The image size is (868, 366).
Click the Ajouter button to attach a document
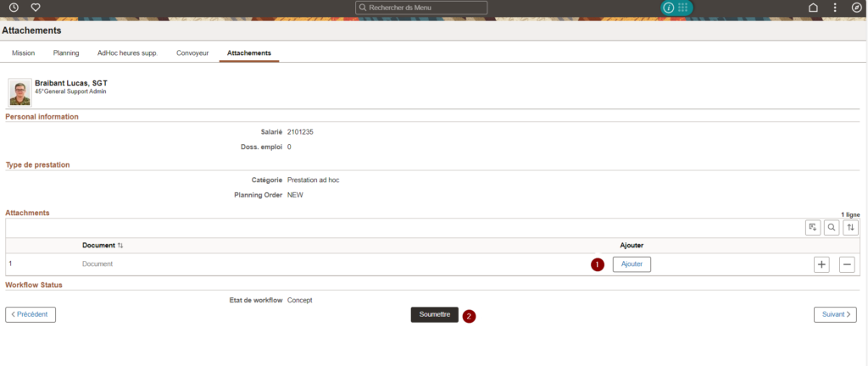tap(632, 264)
